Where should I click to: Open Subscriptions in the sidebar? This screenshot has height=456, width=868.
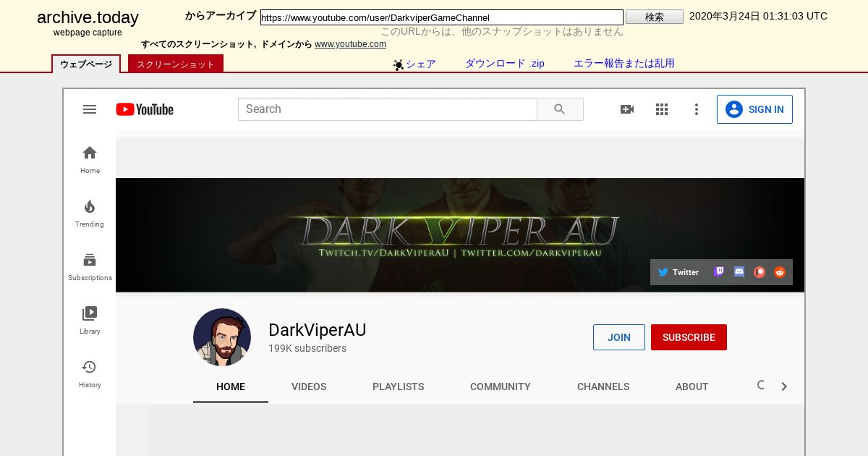coord(90,267)
